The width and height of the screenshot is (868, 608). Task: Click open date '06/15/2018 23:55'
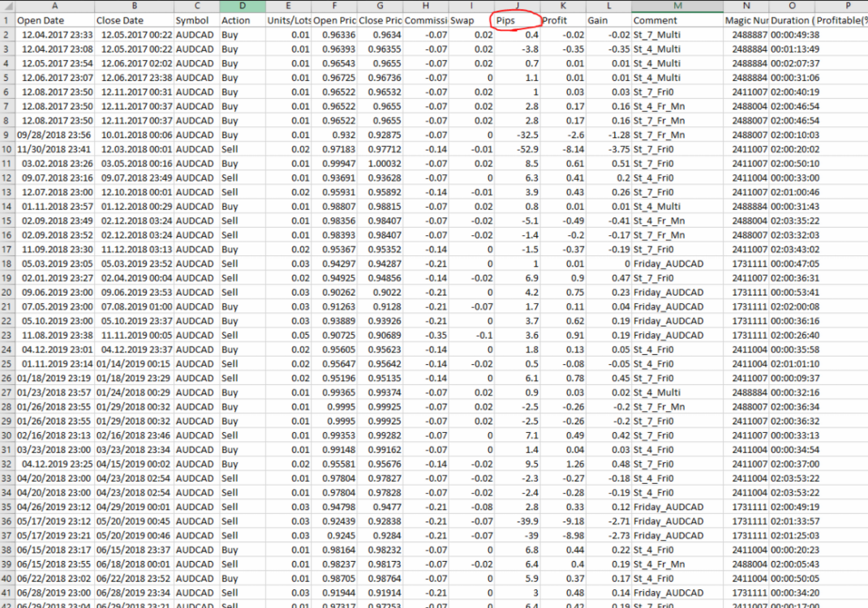pos(55,564)
